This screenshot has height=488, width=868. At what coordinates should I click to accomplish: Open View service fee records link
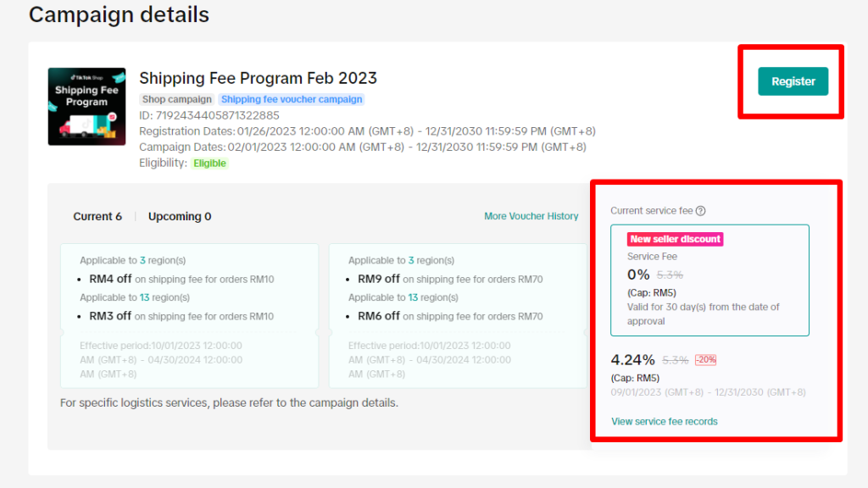(665, 422)
